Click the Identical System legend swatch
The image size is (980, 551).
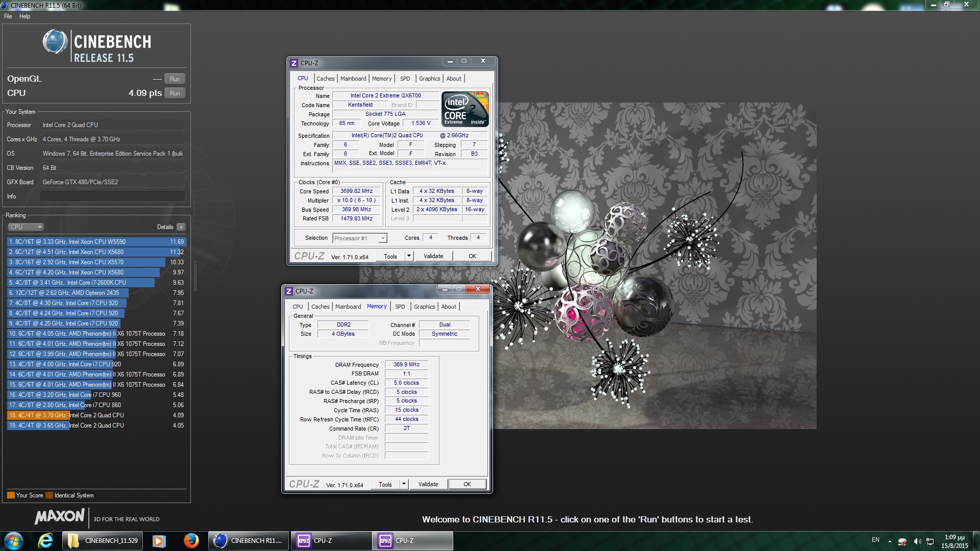point(49,495)
